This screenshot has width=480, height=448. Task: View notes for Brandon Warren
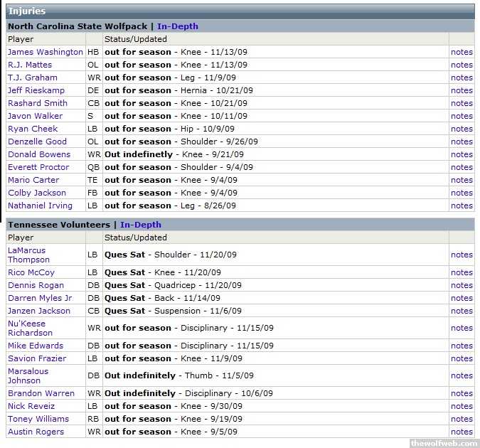coord(461,393)
